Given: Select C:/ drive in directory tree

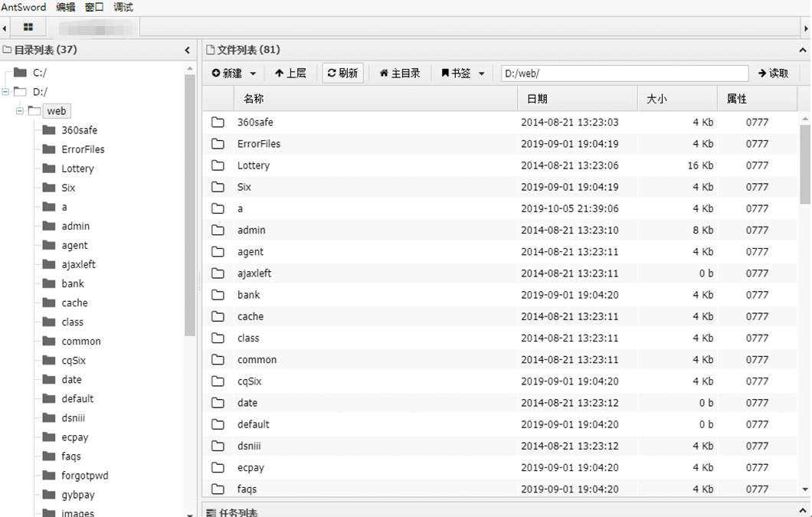Looking at the screenshot, I should [39, 73].
